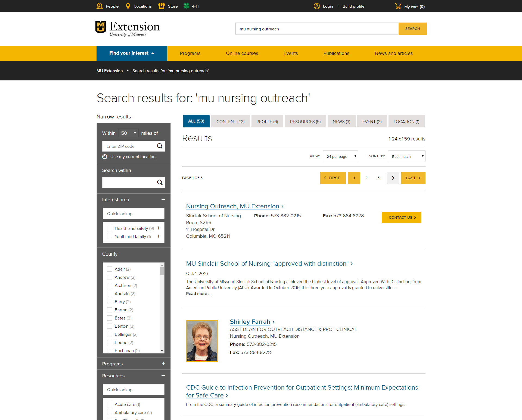Click the People icon in top bar
The width and height of the screenshot is (522, 420).
pyautogui.click(x=100, y=6)
